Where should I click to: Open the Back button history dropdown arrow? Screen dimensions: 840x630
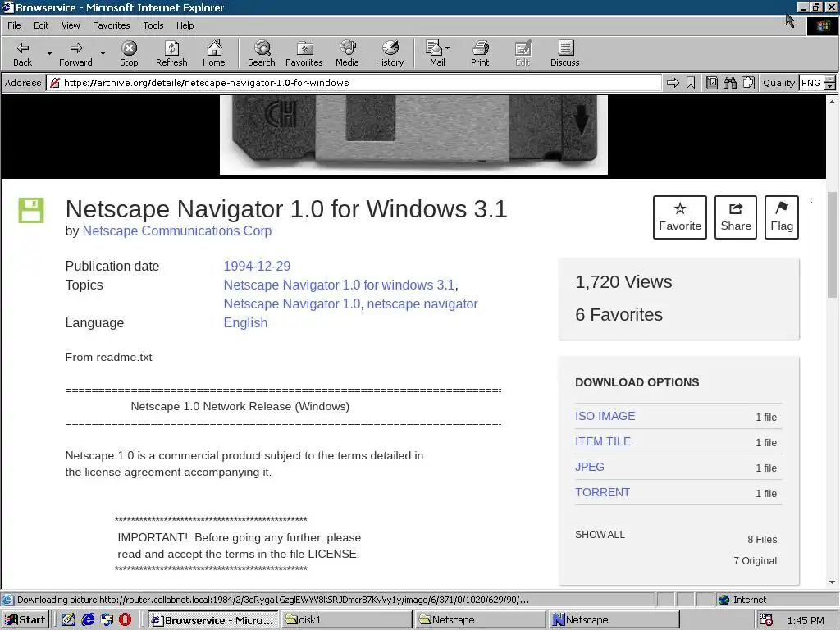click(49, 53)
